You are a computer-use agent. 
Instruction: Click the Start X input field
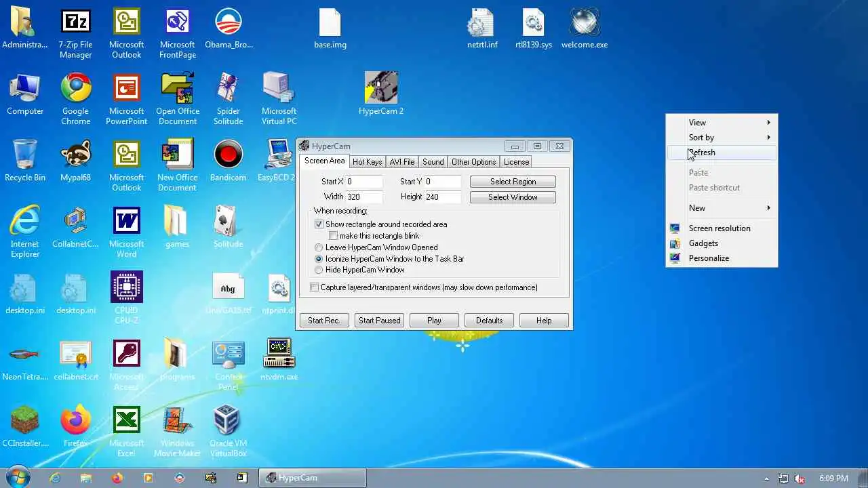[x=364, y=182]
